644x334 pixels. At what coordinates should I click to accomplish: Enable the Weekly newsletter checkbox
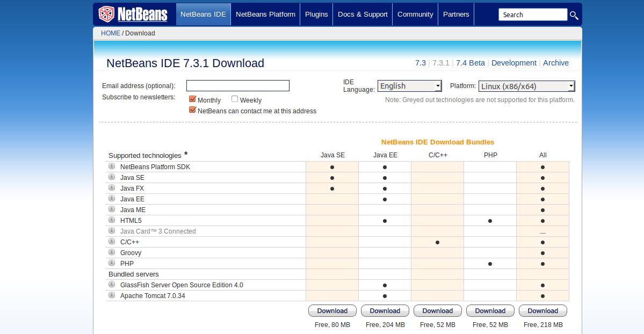(235, 99)
